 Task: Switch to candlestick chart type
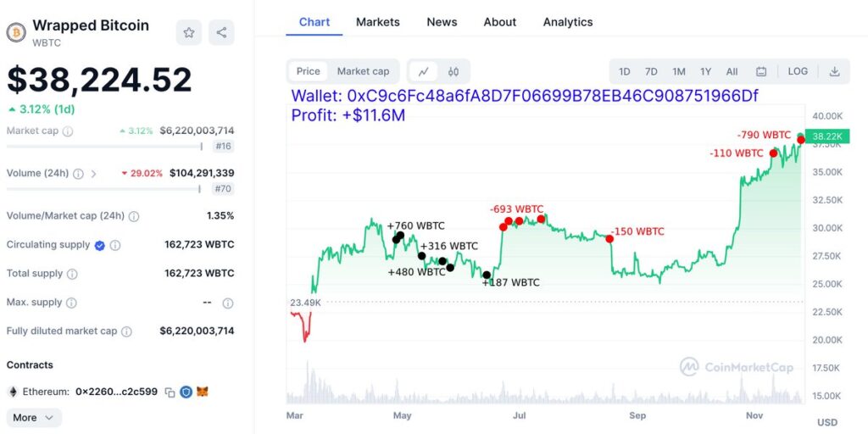453,72
